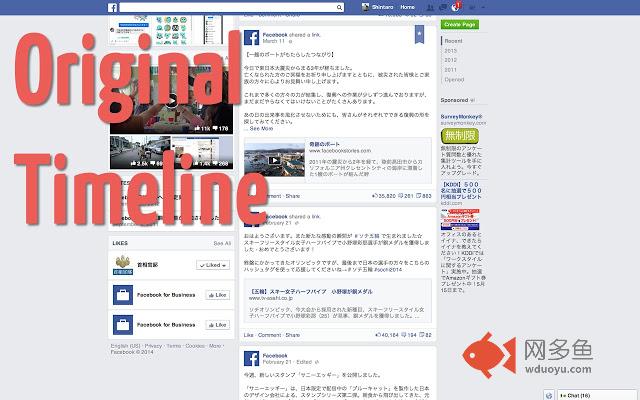Image resolution: width=640 pixels, height=400 pixels.
Task: Click the KDDI Amazon gift ad image
Action: [460, 219]
